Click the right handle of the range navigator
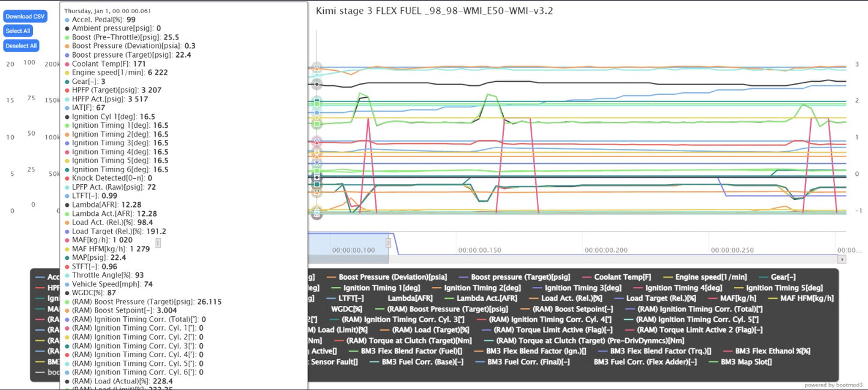Viewport: 868px width, 390px height. (x=389, y=243)
